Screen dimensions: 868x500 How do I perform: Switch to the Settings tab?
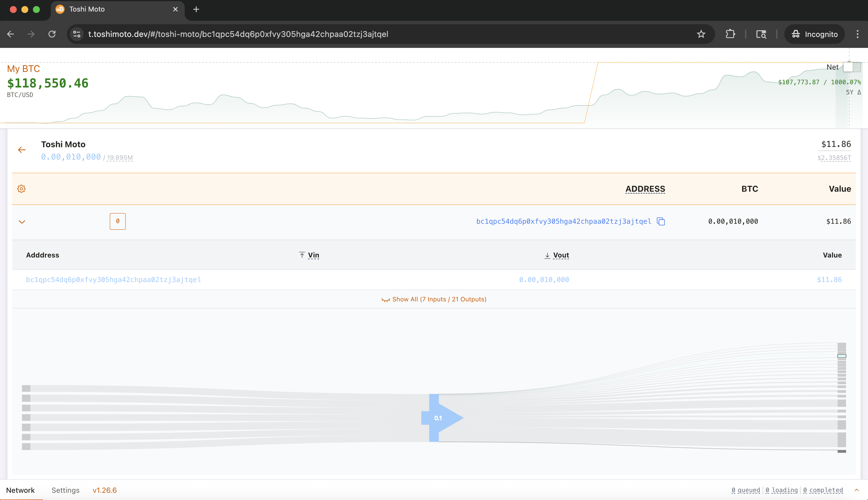click(65, 490)
